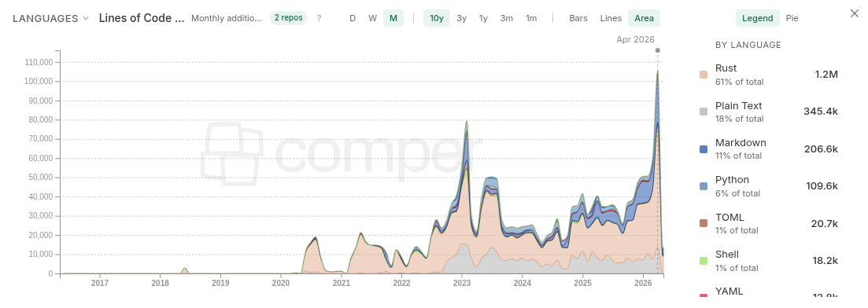Image resolution: width=868 pixels, height=308 pixels.
Task: Choose the 10y time range
Action: (x=437, y=18)
